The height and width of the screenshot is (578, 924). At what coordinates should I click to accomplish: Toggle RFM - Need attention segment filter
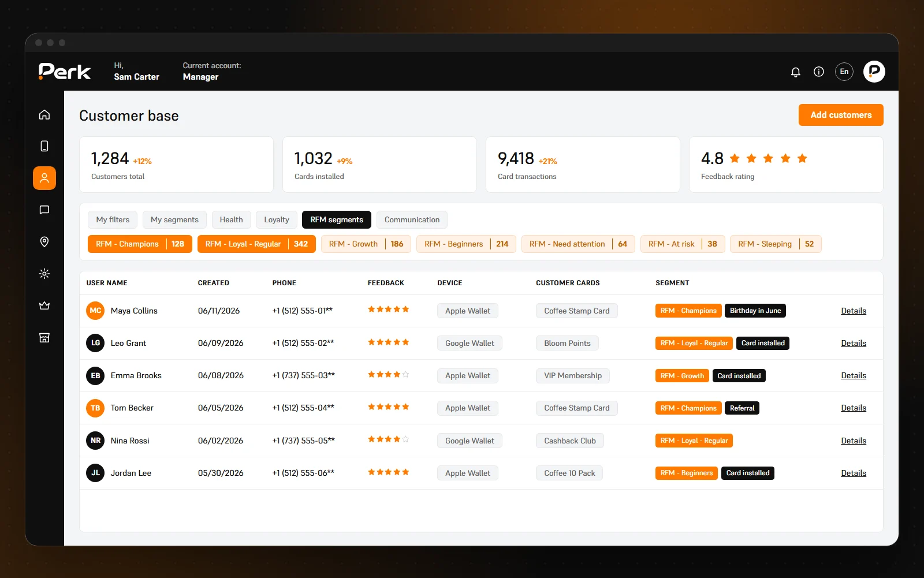[x=578, y=244]
